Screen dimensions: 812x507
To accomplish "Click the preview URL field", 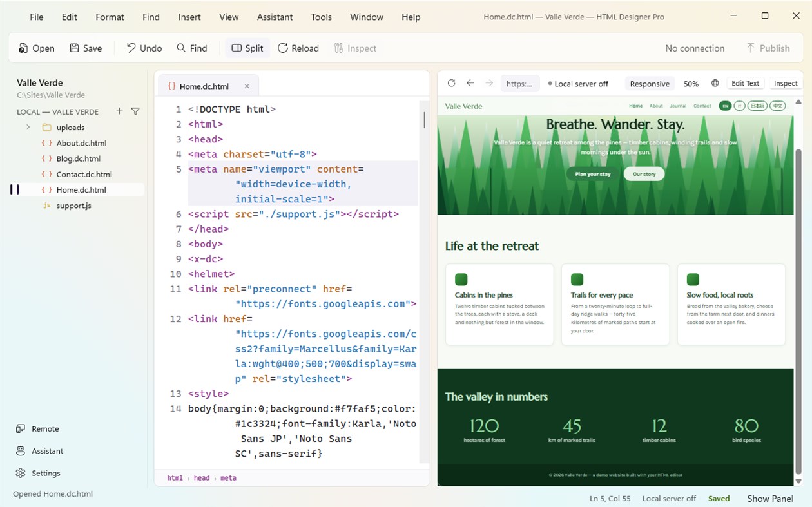I will click(519, 84).
